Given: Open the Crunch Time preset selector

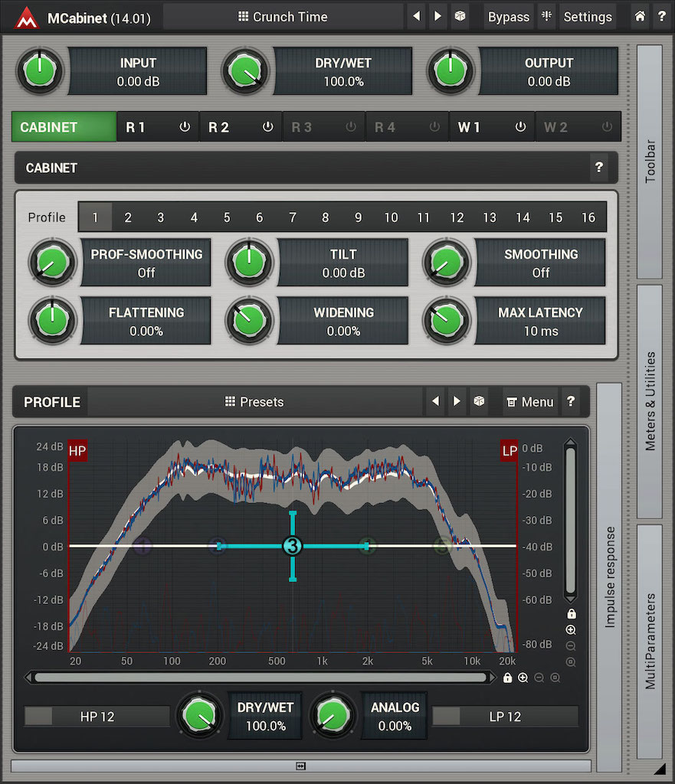Looking at the screenshot, I should click(x=283, y=16).
